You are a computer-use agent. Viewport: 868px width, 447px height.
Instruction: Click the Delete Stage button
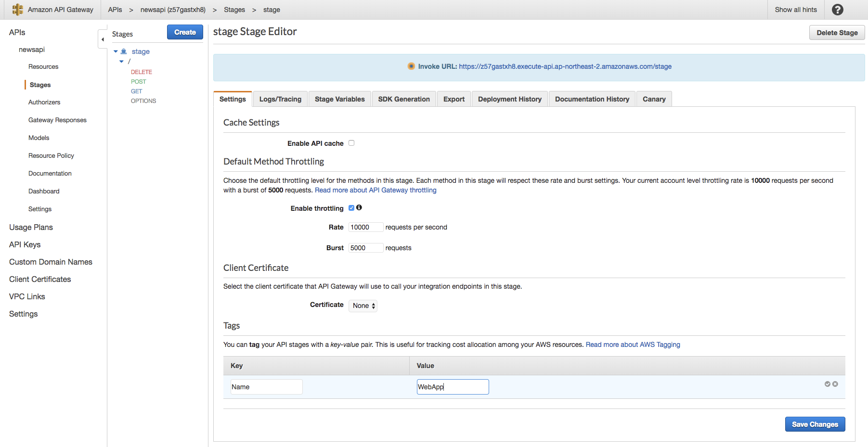[837, 33]
